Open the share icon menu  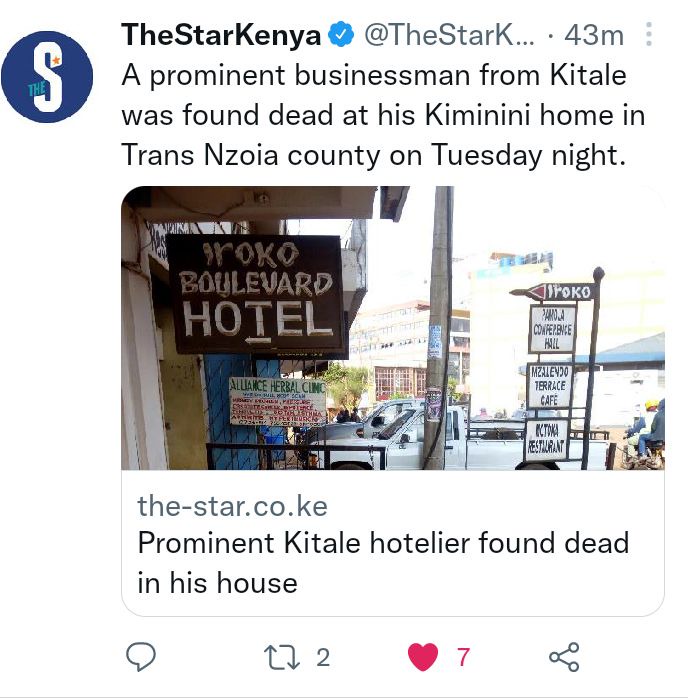click(564, 657)
